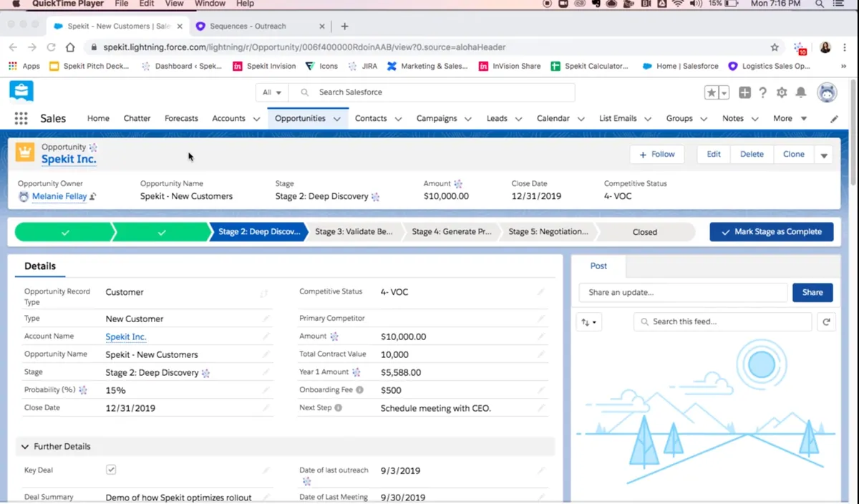Screen dimensions: 859x504
Task: Click the Share button
Action: click(x=812, y=292)
